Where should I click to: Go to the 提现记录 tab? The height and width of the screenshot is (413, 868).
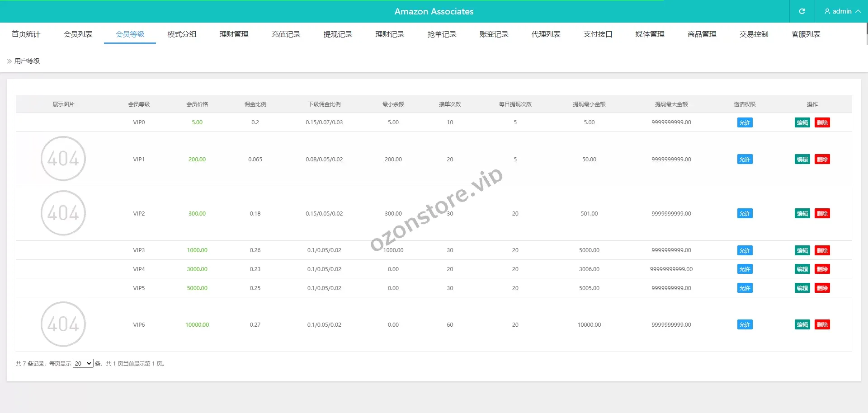(x=338, y=34)
